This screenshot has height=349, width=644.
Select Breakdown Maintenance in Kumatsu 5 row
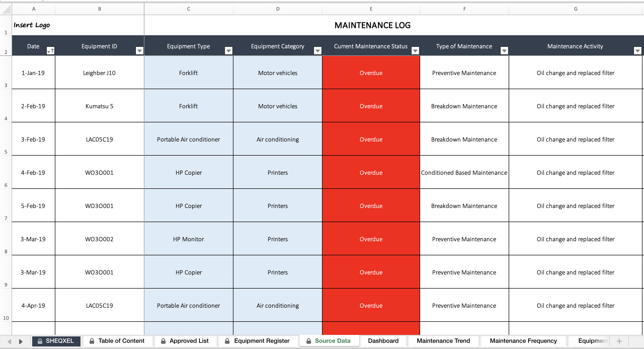pyautogui.click(x=464, y=106)
